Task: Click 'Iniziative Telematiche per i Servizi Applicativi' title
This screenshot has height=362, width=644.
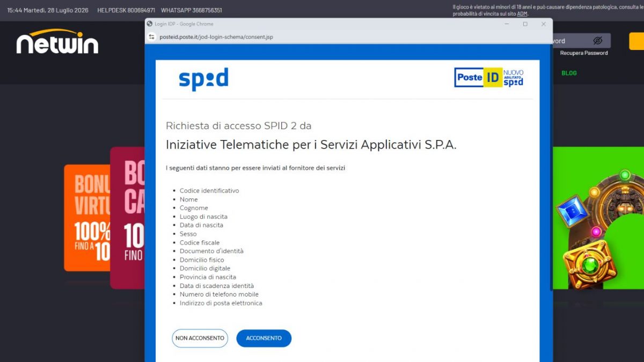Action: point(311,145)
